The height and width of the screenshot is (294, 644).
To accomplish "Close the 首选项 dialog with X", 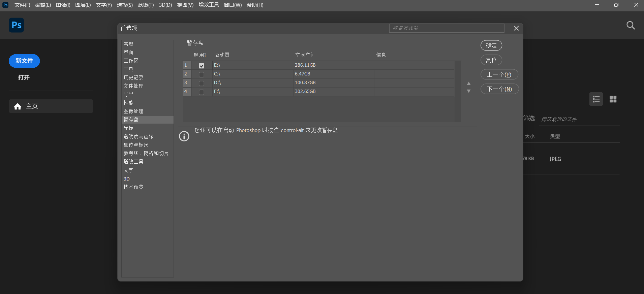I will 516,28.
